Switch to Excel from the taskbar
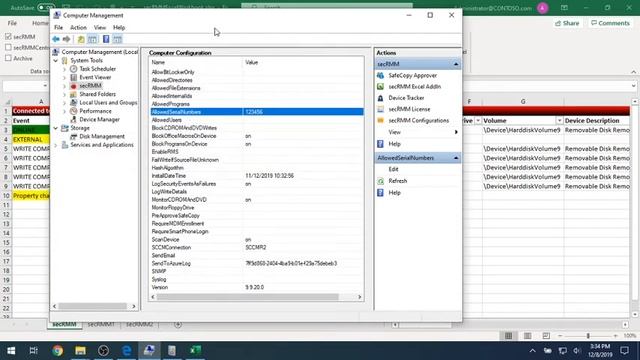Screen dimensions: 640x360 tap(196, 350)
